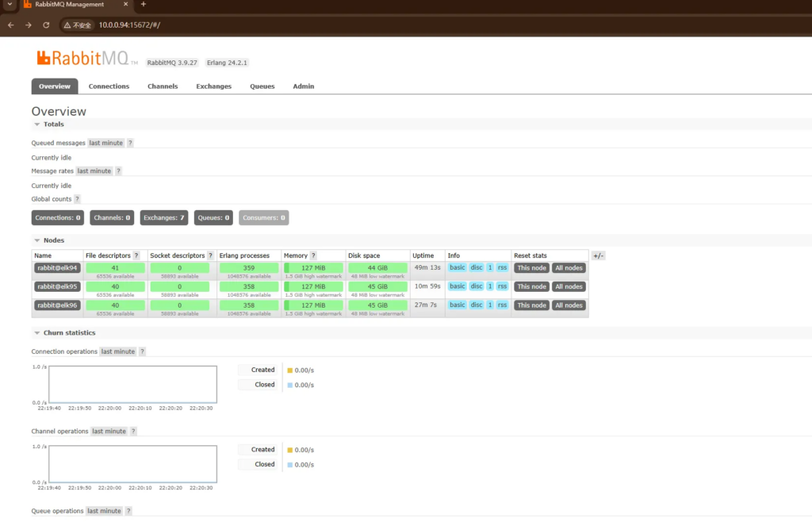Open help for File descriptors column
This screenshot has width=812, height=522.
click(136, 255)
